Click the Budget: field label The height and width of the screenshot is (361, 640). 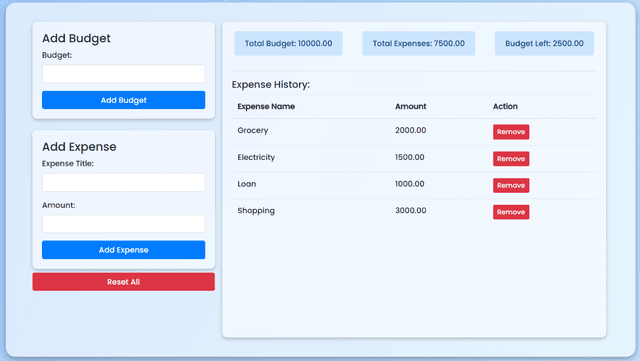tap(57, 55)
